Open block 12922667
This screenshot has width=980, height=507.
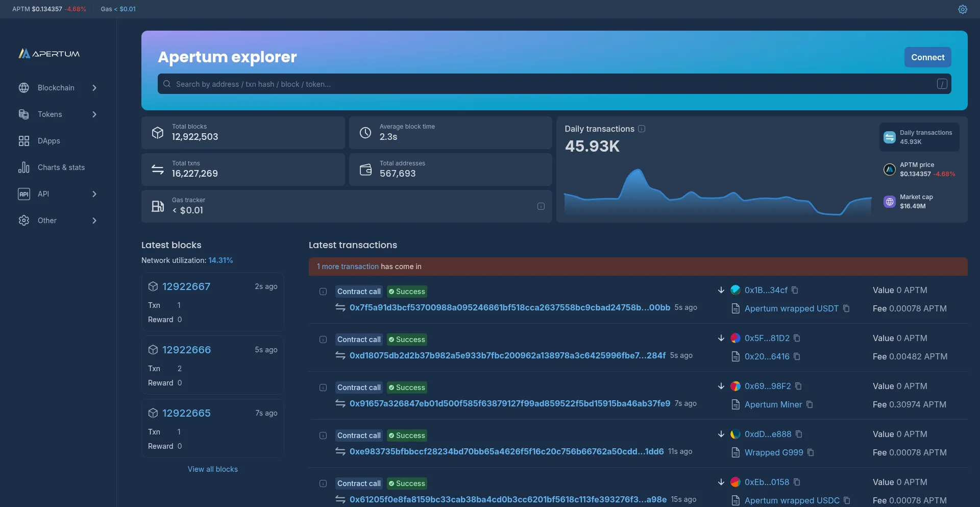(186, 286)
